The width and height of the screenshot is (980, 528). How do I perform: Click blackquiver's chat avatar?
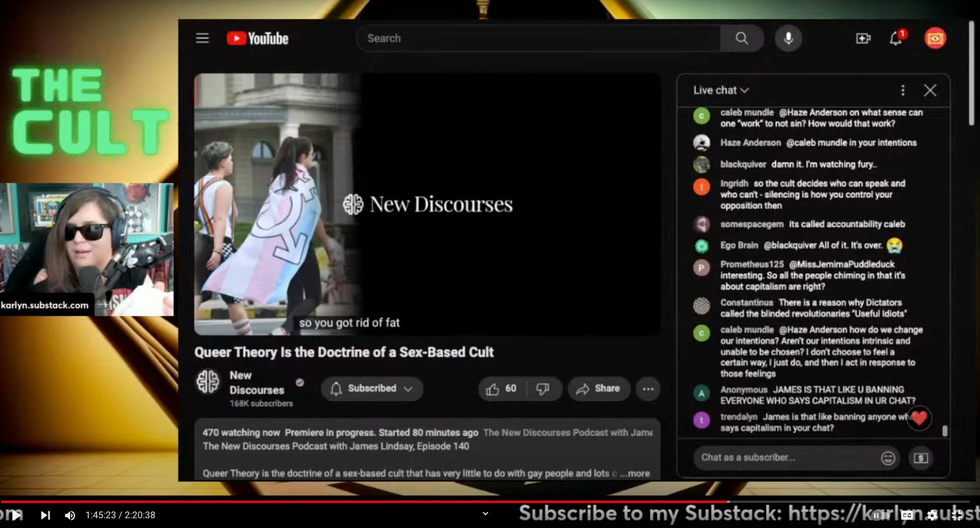coord(701,164)
